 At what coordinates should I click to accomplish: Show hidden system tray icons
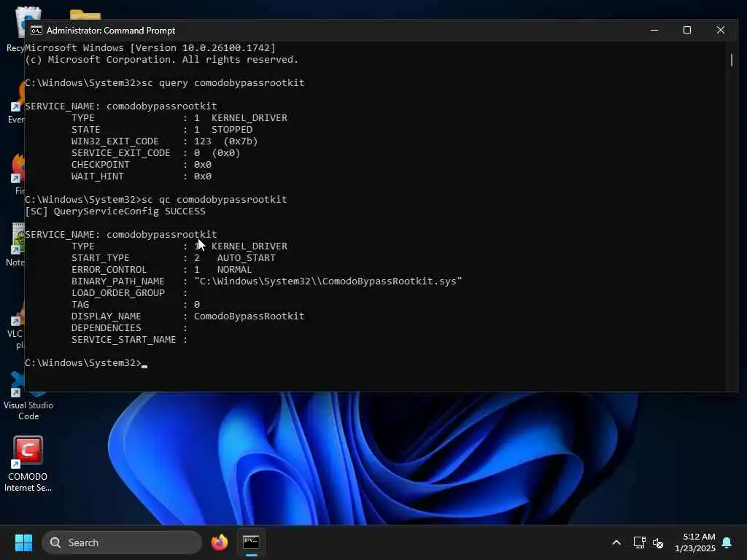(616, 542)
